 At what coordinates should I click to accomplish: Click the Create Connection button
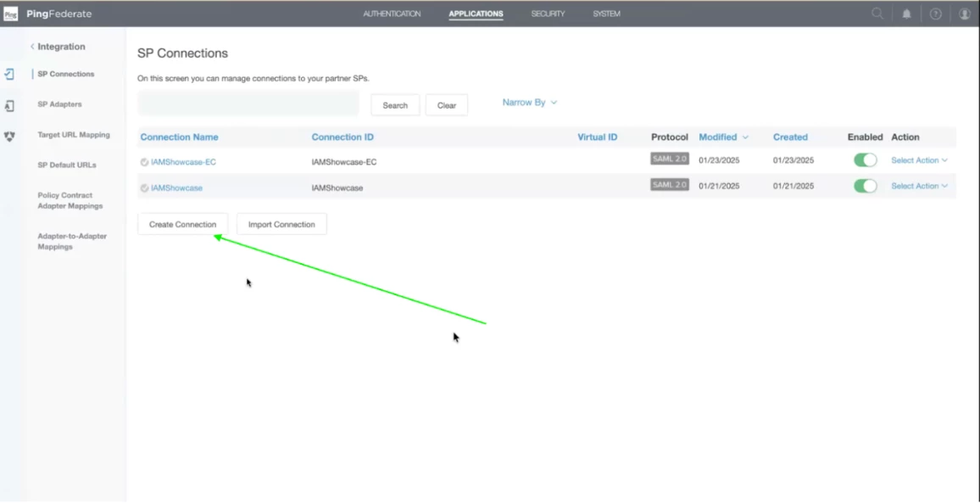(x=182, y=224)
